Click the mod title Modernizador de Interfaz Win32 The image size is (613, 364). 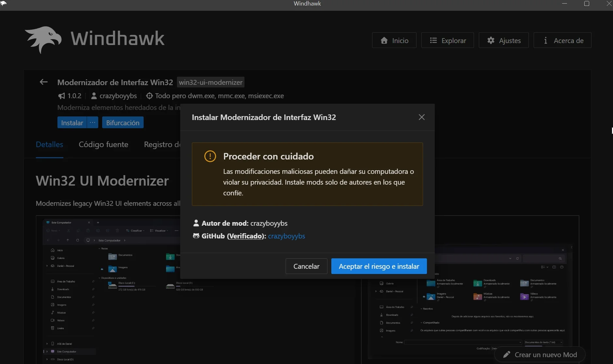pyautogui.click(x=115, y=82)
